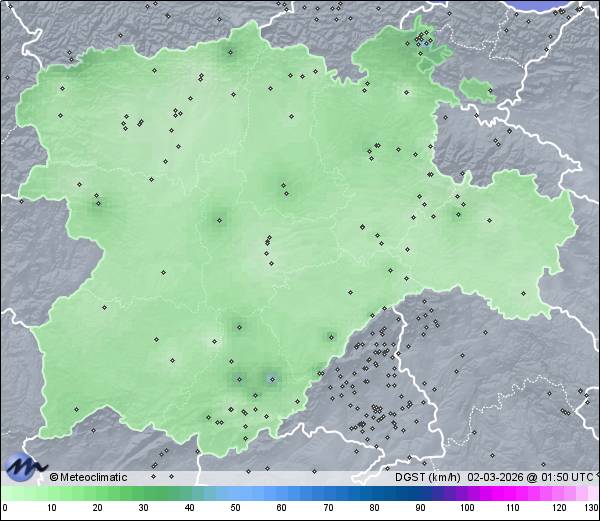The image size is (600, 521).
Task: Click the Meteoclimatic wave logo icon
Action: click(x=24, y=467)
